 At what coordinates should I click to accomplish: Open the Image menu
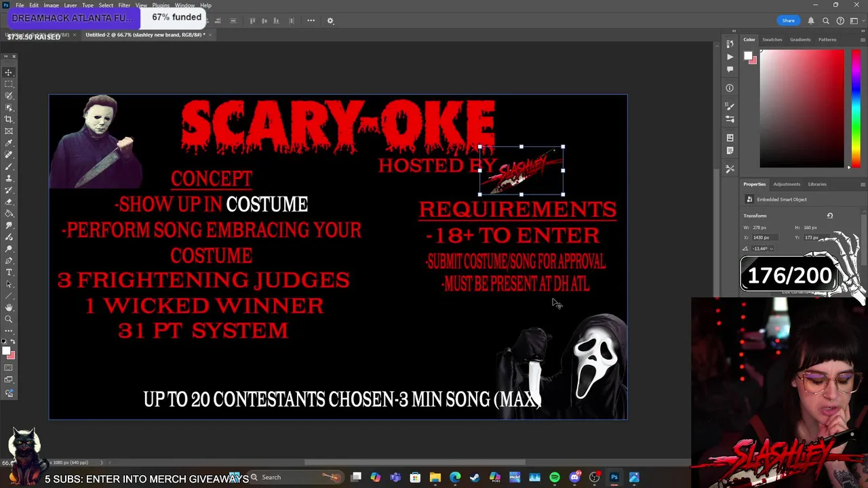coord(51,5)
